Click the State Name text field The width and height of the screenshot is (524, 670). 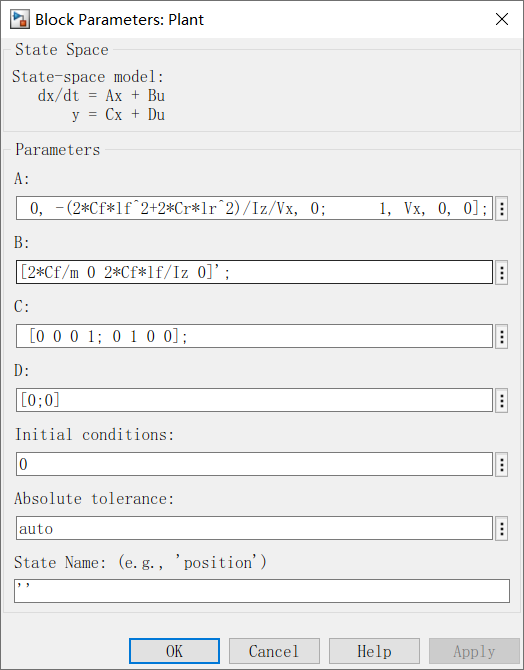click(262, 591)
